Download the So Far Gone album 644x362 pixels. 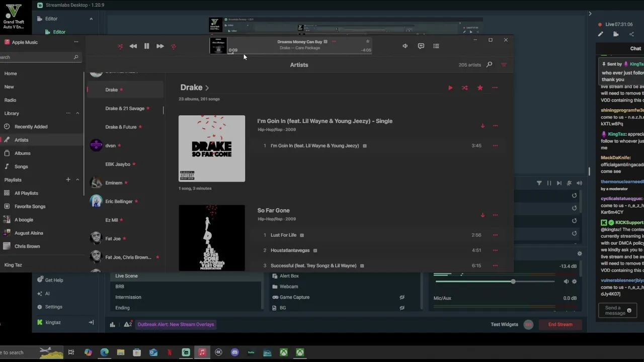point(482,215)
